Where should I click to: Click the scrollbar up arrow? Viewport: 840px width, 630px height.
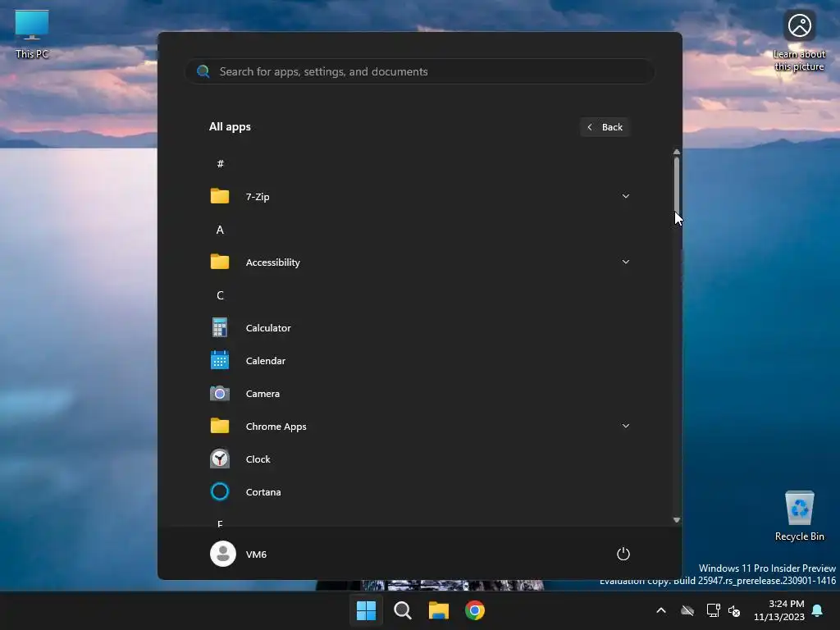click(677, 153)
